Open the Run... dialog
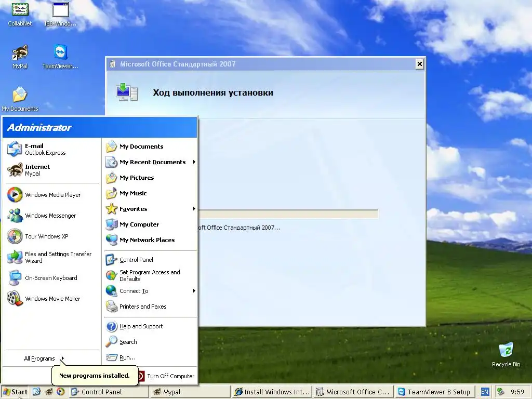Image resolution: width=532 pixels, height=399 pixels. pyautogui.click(x=150, y=357)
